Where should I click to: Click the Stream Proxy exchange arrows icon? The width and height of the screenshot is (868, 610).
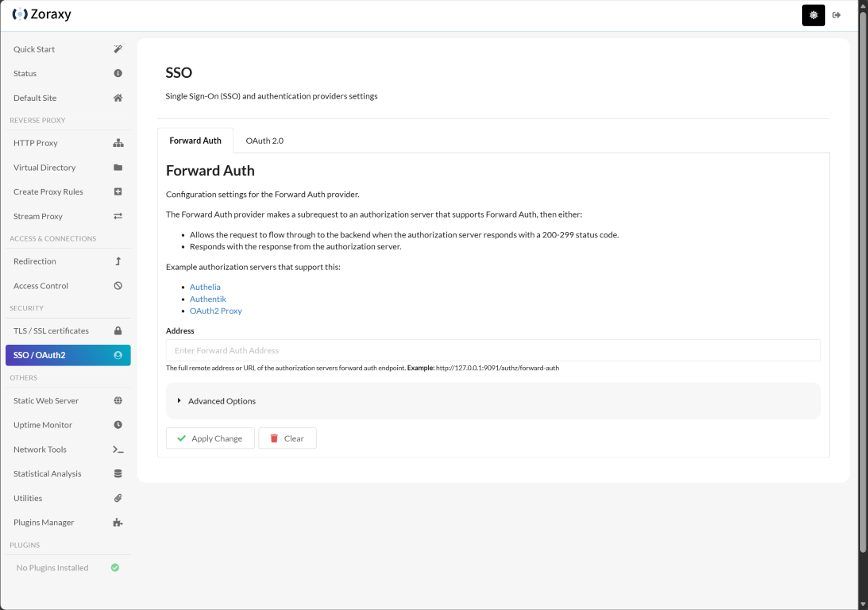point(118,216)
